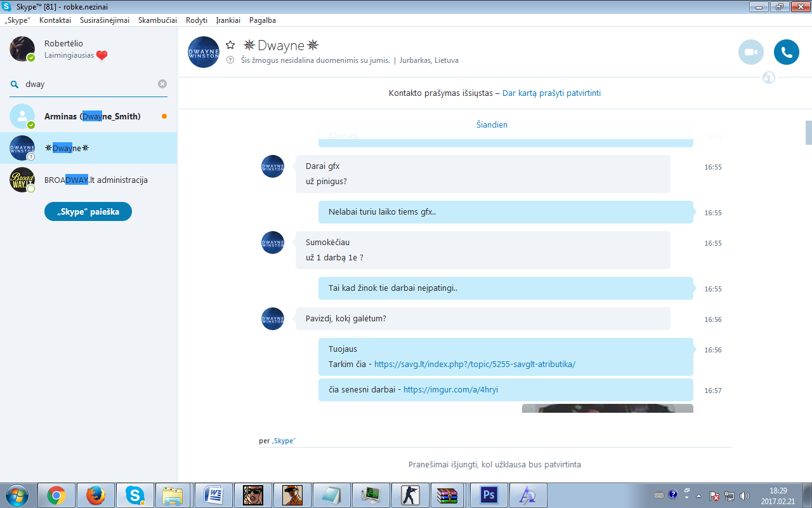The height and width of the screenshot is (508, 812).
Task: Click avatar next to 'Pavizdį, kokį galėtum?'
Action: pos(273,319)
